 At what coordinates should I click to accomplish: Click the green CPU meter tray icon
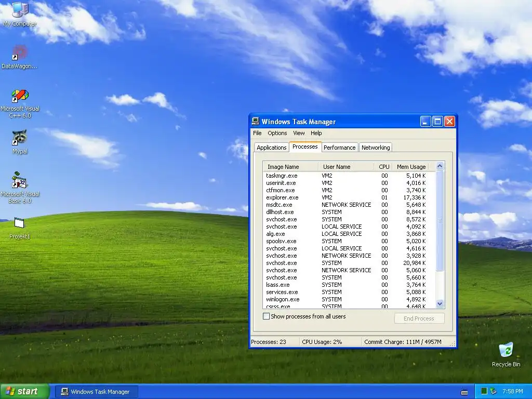pyautogui.click(x=484, y=391)
